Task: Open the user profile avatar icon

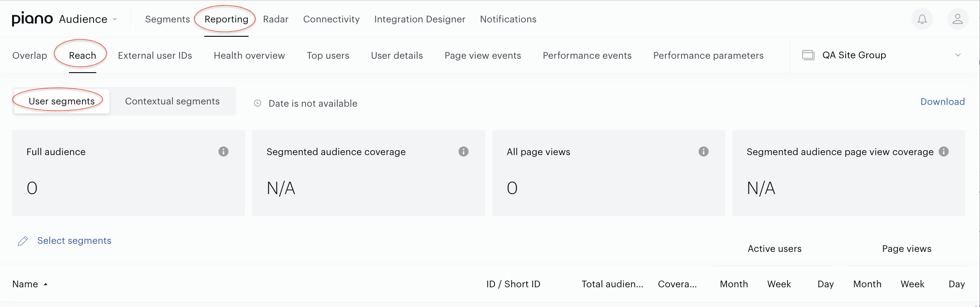Action: (x=958, y=19)
